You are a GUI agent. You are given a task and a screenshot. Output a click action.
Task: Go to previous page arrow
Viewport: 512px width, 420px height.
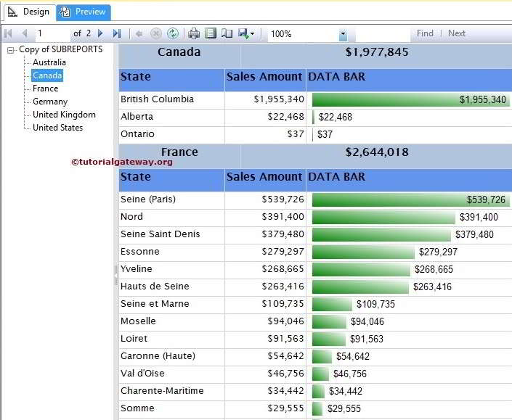click(25, 33)
